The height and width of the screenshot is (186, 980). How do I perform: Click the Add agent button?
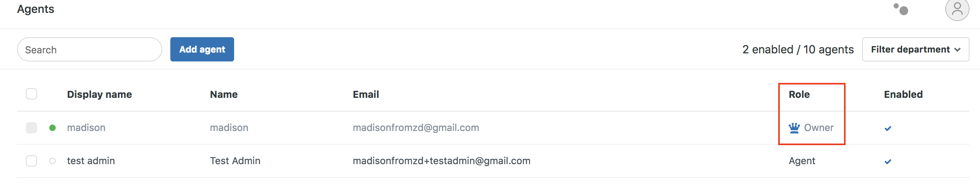[202, 49]
